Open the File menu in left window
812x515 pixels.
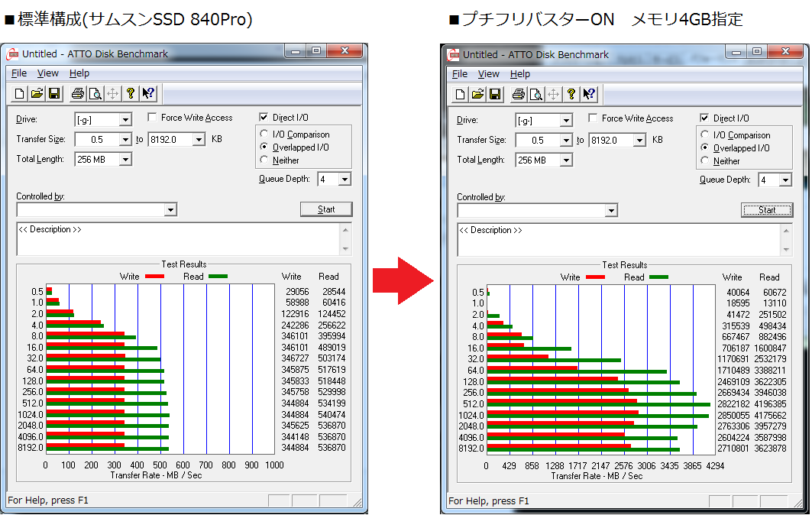click(19, 73)
